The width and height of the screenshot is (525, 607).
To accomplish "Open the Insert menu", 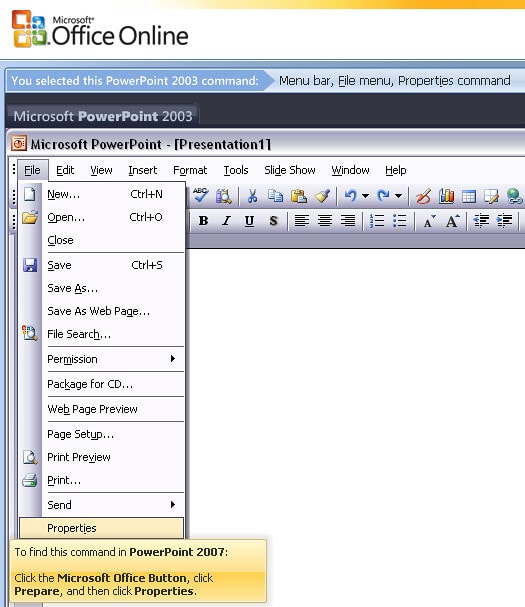I will pos(142,170).
